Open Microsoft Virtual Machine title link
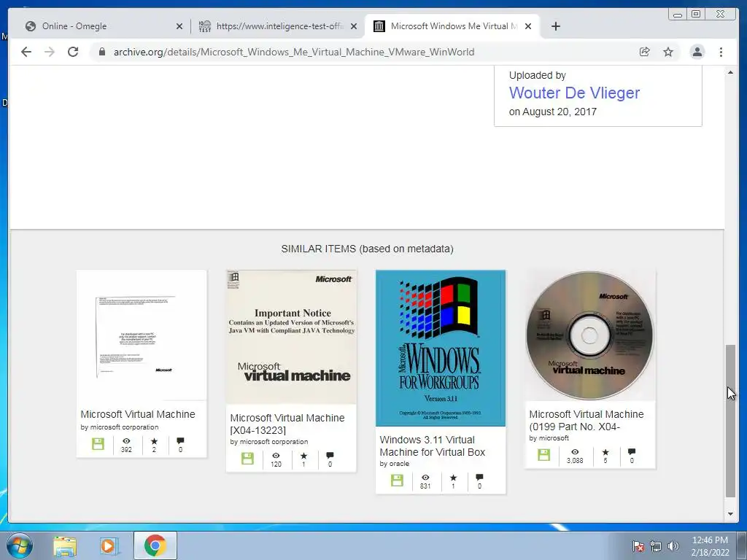The height and width of the screenshot is (560, 747). [x=138, y=414]
